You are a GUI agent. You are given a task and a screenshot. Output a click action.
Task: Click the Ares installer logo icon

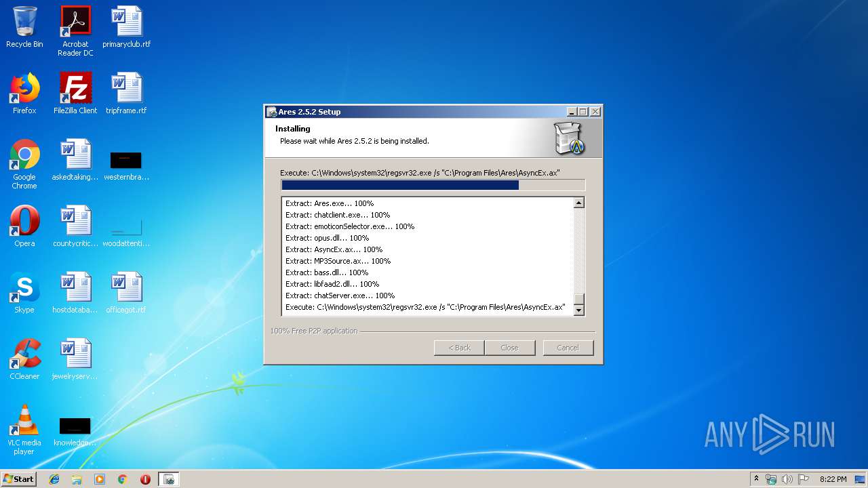point(569,138)
